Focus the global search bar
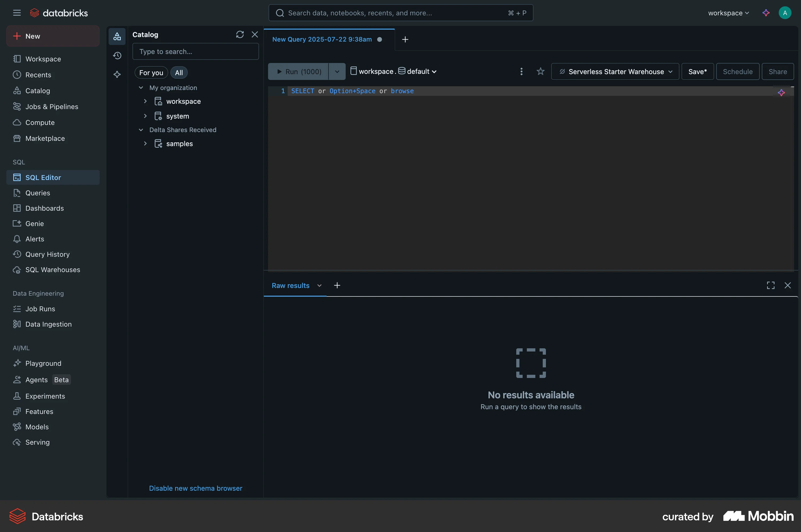The image size is (801, 532). tap(401, 13)
